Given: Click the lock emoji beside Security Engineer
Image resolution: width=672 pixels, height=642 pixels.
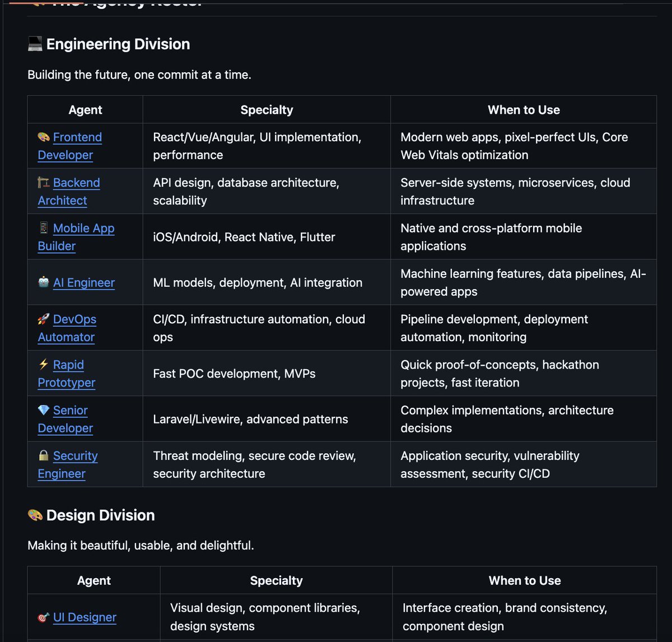Looking at the screenshot, I should point(44,455).
